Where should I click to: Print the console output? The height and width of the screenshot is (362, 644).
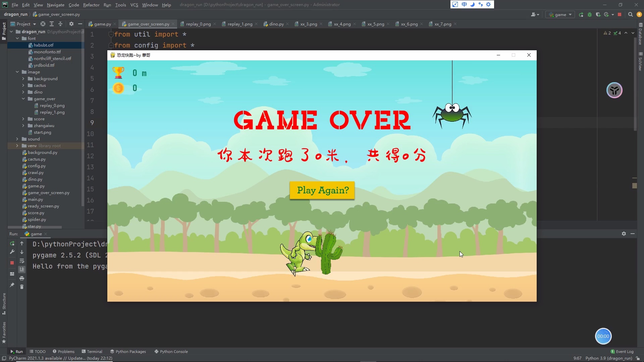[x=22, y=278]
